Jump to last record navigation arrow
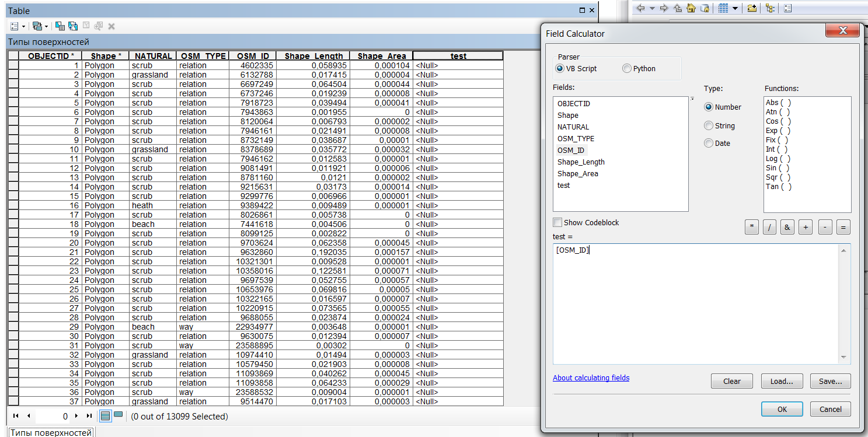868x437 pixels. tap(89, 416)
